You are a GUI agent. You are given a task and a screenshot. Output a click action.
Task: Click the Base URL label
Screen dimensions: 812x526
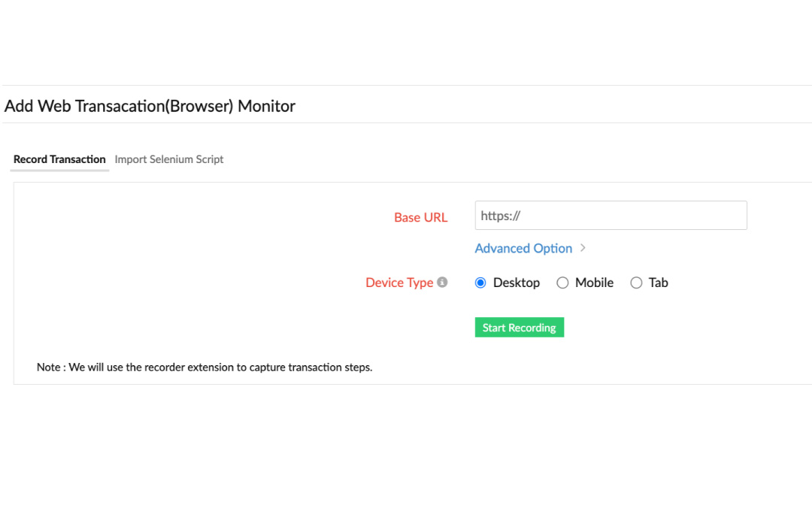420,217
